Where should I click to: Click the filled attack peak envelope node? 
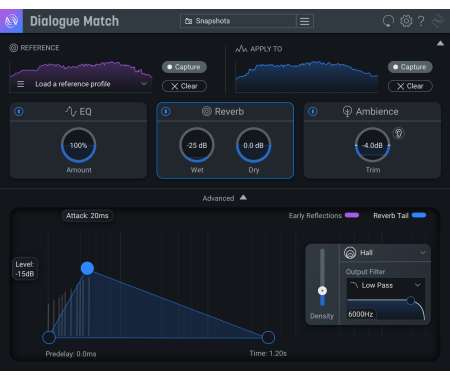tap(87, 268)
